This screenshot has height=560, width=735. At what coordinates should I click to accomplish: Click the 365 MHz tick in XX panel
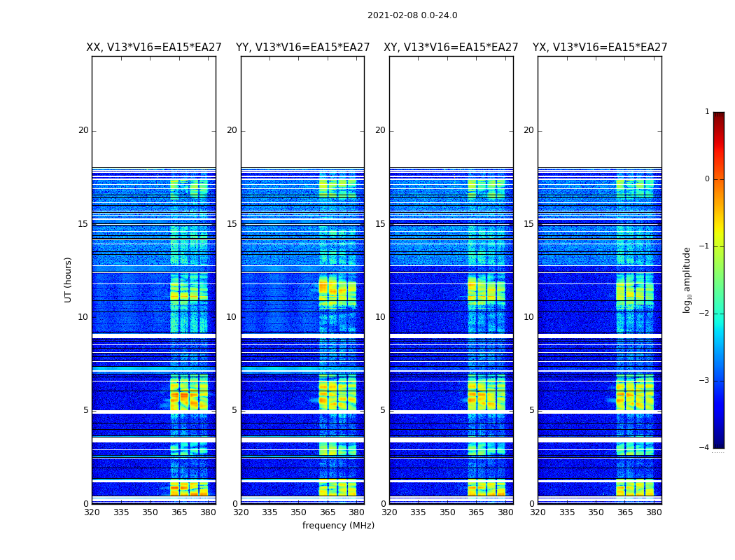(x=179, y=512)
